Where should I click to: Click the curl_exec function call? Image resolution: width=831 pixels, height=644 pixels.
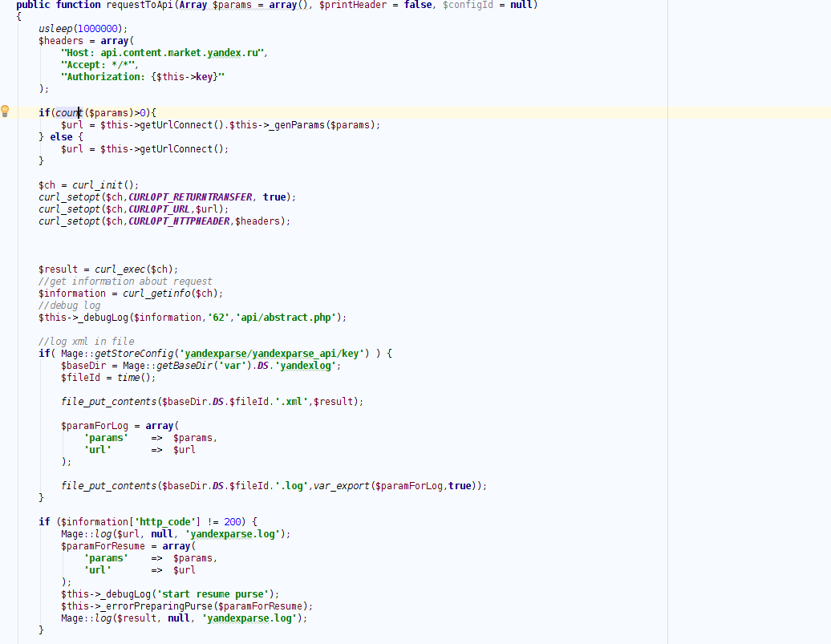[x=120, y=269]
